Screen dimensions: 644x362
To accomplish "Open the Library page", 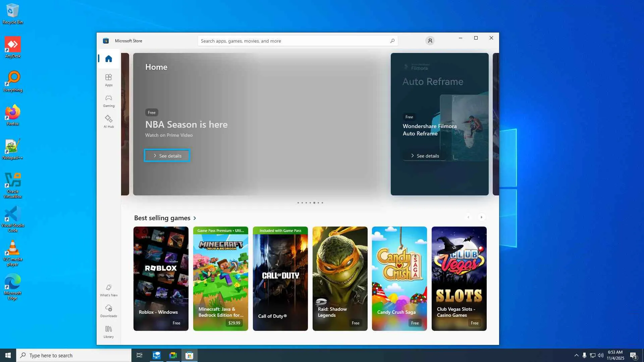I will pyautogui.click(x=108, y=331).
